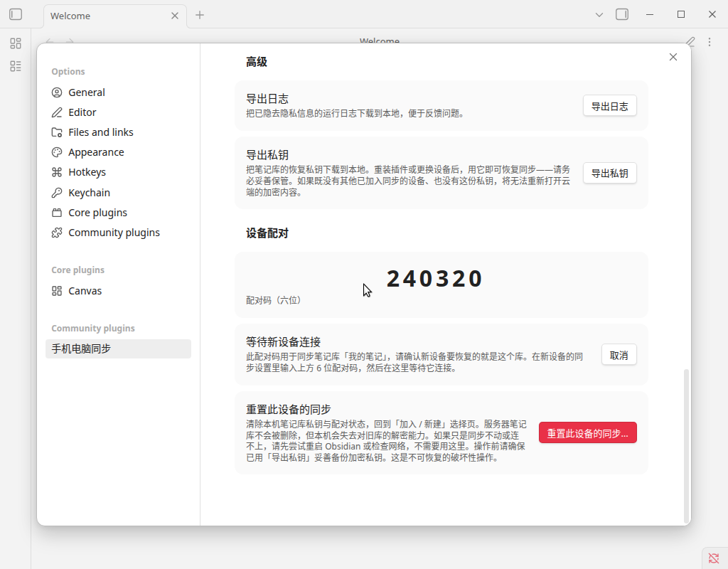Click the 导出私钥 button
The width and height of the screenshot is (728, 569).
point(609,173)
